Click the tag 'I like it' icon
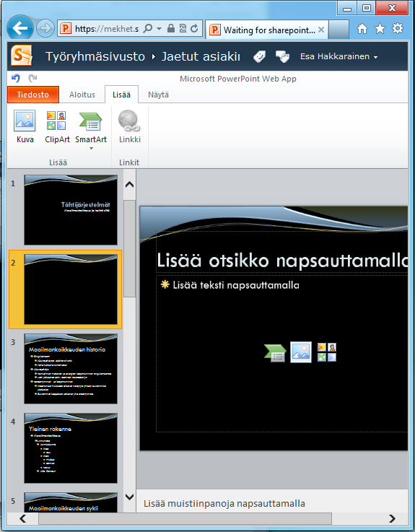The height and width of the screenshot is (532, 415). [x=260, y=56]
